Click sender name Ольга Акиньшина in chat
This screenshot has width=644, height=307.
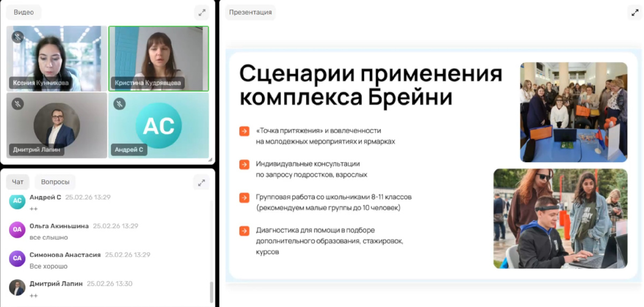59,226
